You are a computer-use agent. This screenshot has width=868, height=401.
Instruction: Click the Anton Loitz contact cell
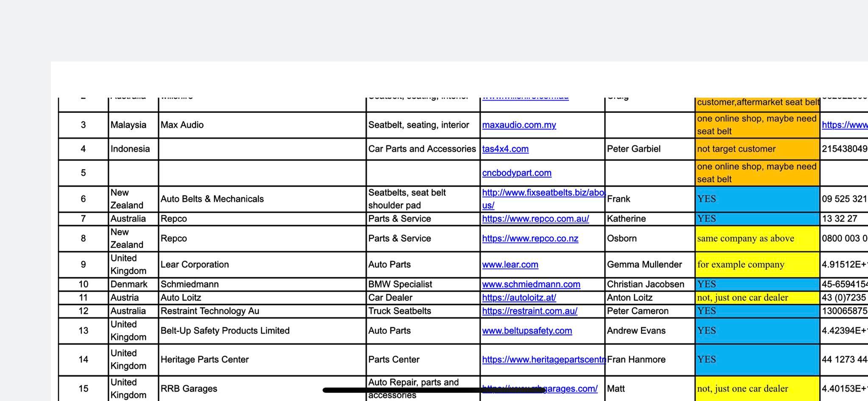[x=650, y=298]
